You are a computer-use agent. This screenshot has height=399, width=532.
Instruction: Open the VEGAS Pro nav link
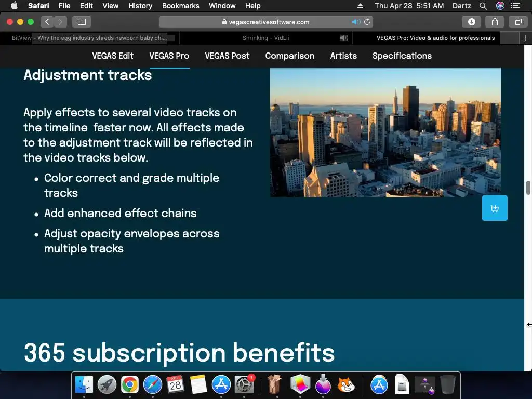tap(169, 56)
